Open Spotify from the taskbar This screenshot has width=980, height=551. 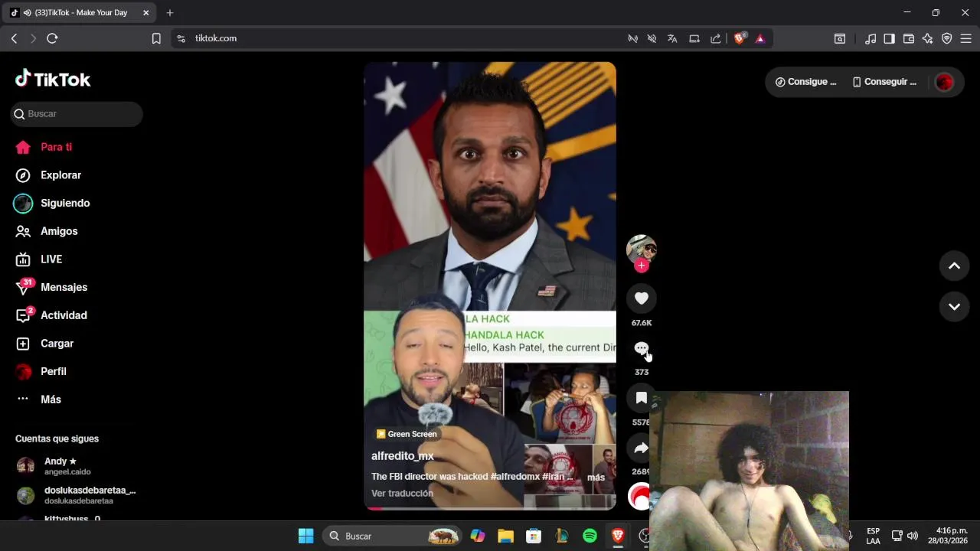(x=590, y=536)
